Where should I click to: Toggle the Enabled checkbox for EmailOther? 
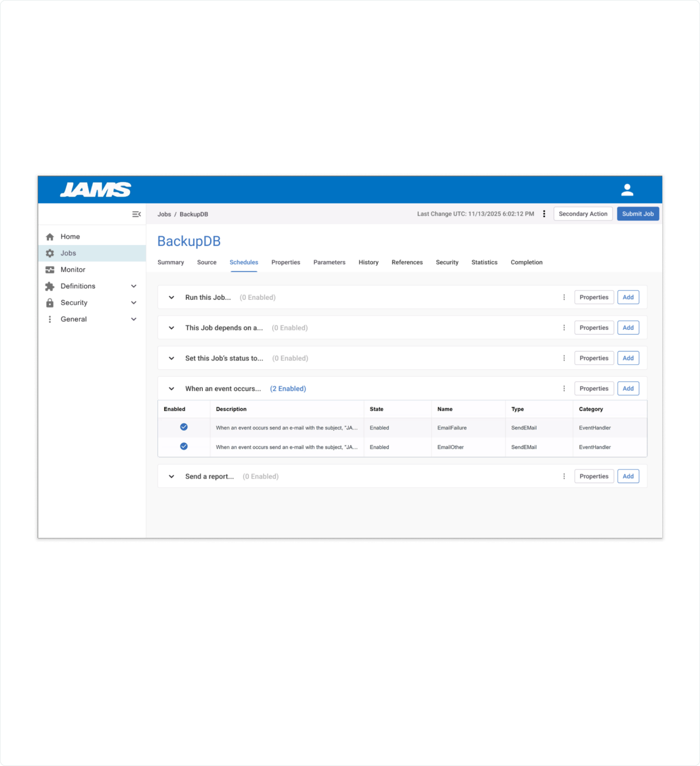184,446
